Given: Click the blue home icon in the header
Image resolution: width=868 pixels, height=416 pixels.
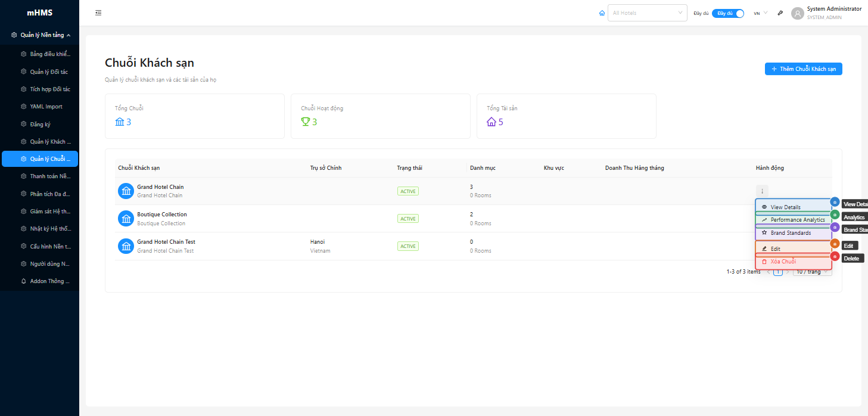Looking at the screenshot, I should tap(602, 13).
